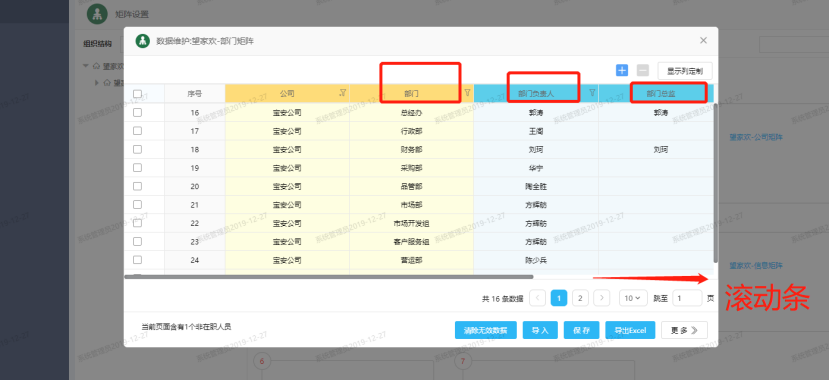Click the 宝安公司 cell in row 16

(287, 112)
